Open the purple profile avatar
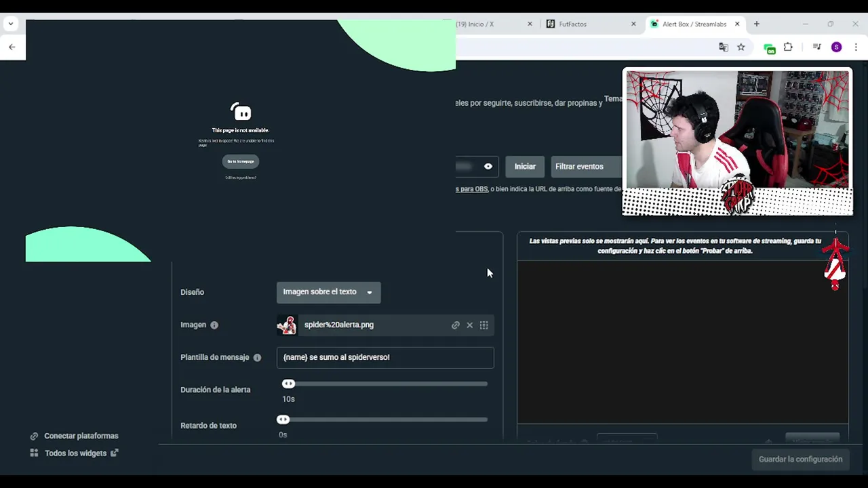 (836, 47)
